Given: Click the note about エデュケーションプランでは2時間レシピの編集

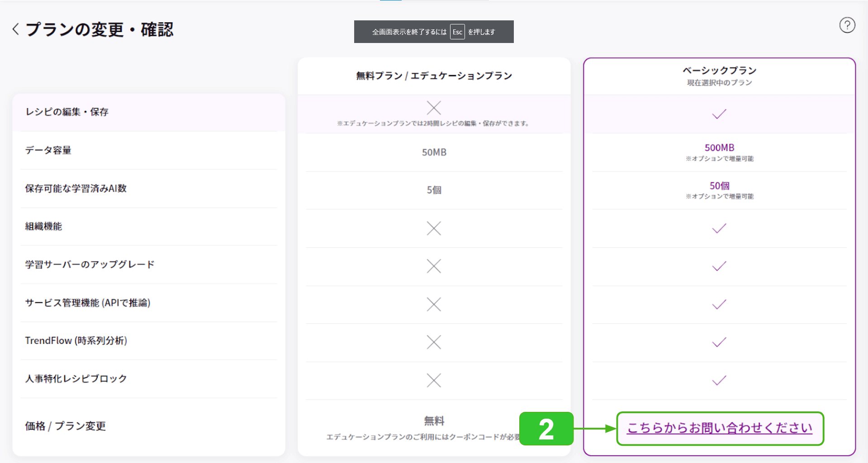Looking at the screenshot, I should point(433,123).
